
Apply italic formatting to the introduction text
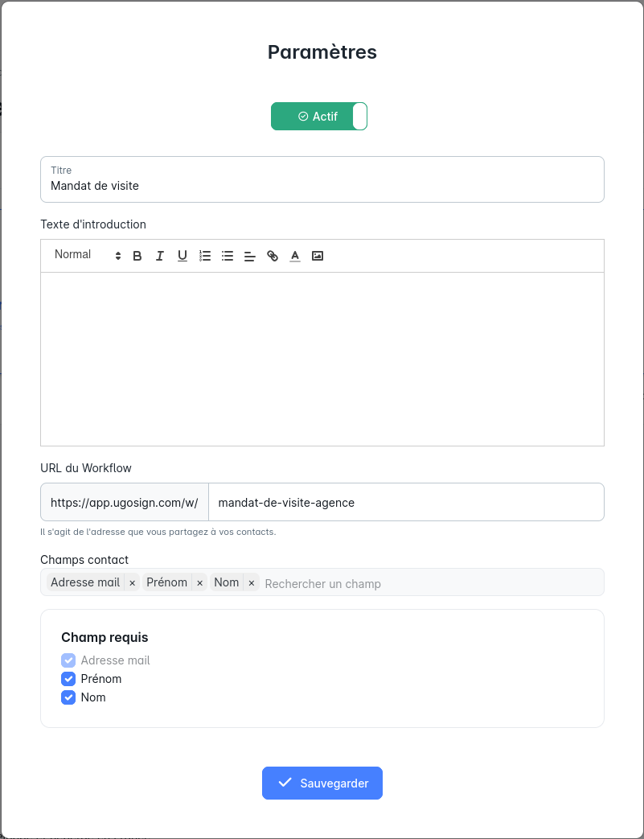160,255
